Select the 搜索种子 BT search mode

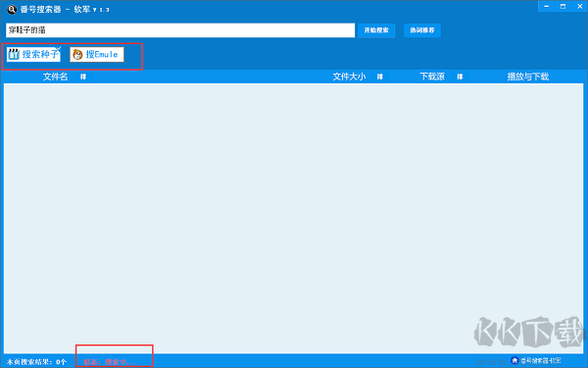33,54
